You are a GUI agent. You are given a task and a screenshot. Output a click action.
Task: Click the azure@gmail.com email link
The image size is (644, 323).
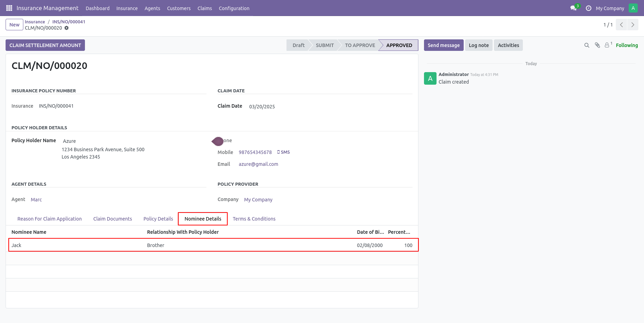pos(258,164)
